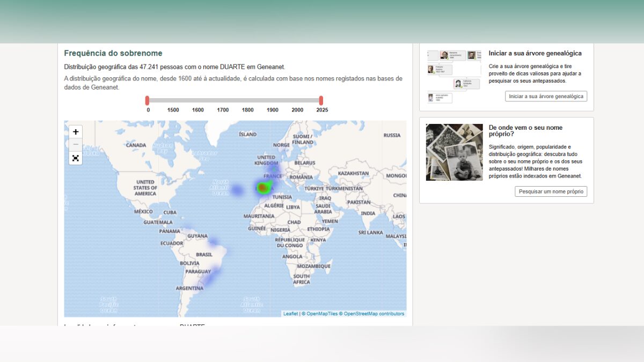Open OpenStreetMap contributors link

pyautogui.click(x=374, y=314)
